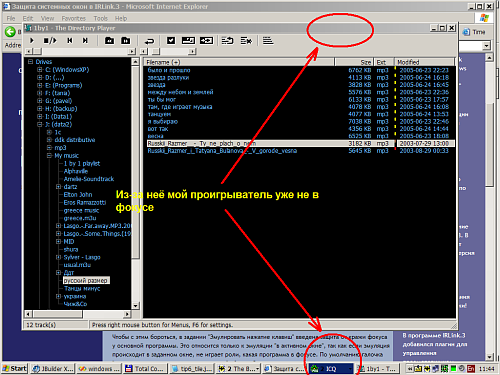The height and width of the screenshot is (375, 500).
Task: Click the 11:44 system clock
Action: 486,369
